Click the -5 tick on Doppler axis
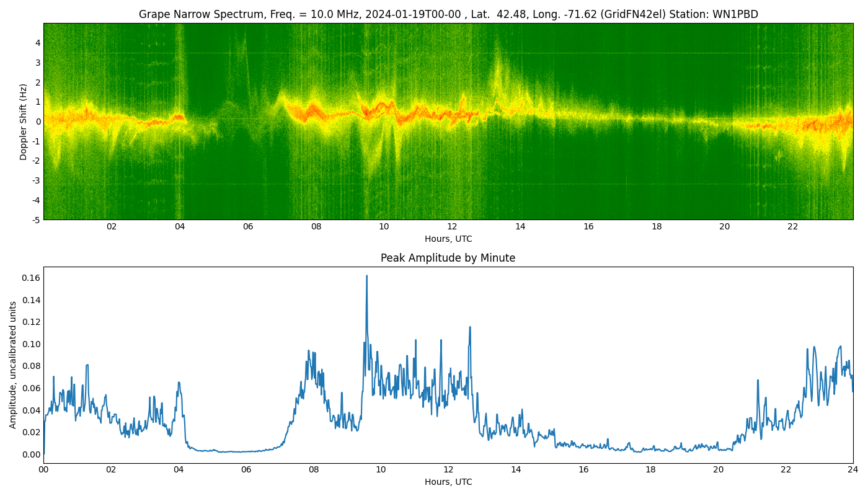Viewport: 868px width, 496px height. (x=36, y=219)
